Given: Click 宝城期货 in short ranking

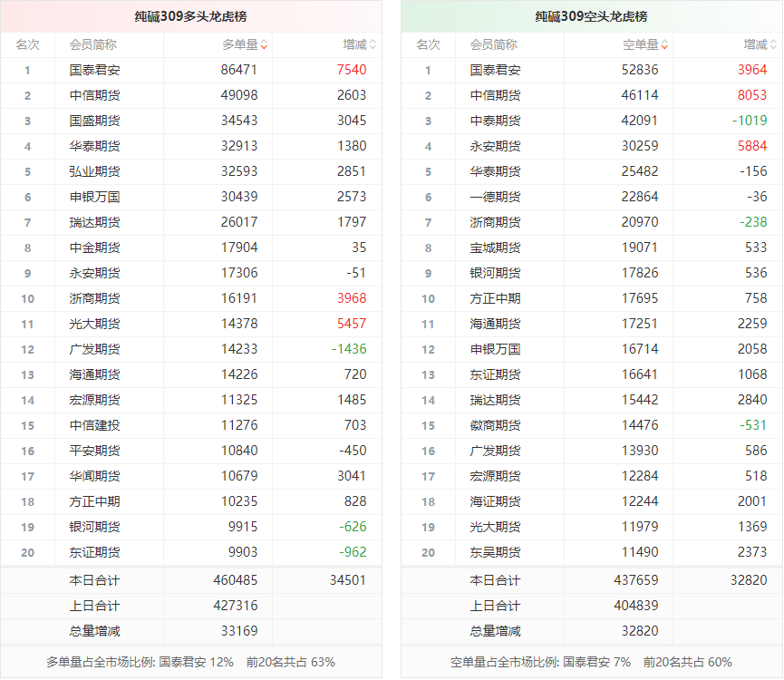Looking at the screenshot, I should pos(495,248).
